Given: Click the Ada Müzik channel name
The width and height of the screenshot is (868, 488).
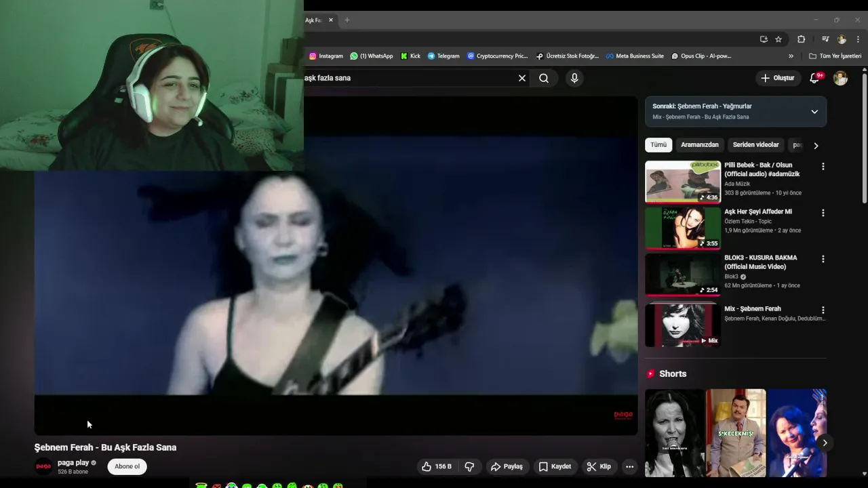Looking at the screenshot, I should (x=737, y=184).
